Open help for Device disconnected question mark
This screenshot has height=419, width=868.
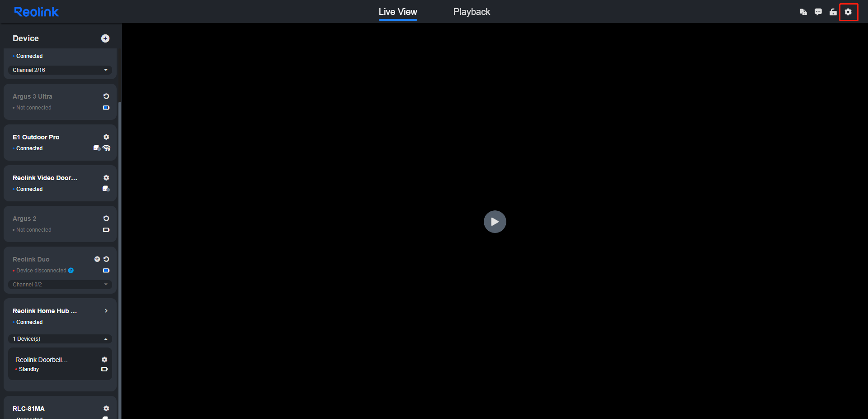[x=71, y=271]
